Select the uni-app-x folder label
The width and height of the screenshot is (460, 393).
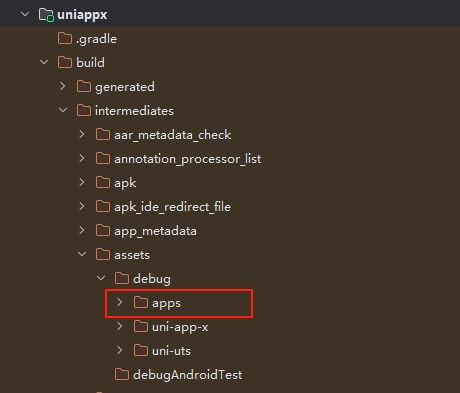[180, 327]
